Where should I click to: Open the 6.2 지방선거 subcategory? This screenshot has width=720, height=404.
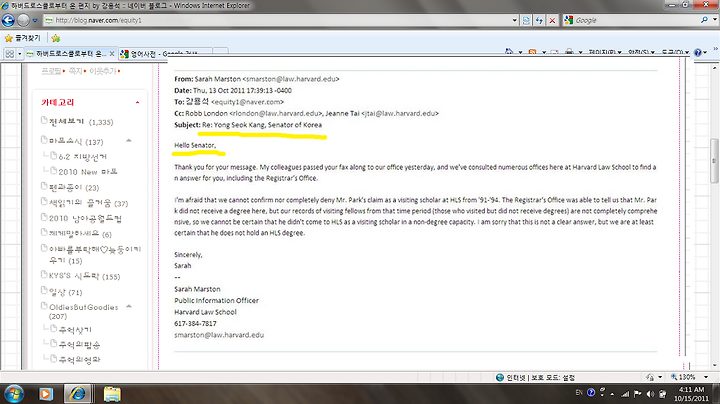click(x=83, y=157)
